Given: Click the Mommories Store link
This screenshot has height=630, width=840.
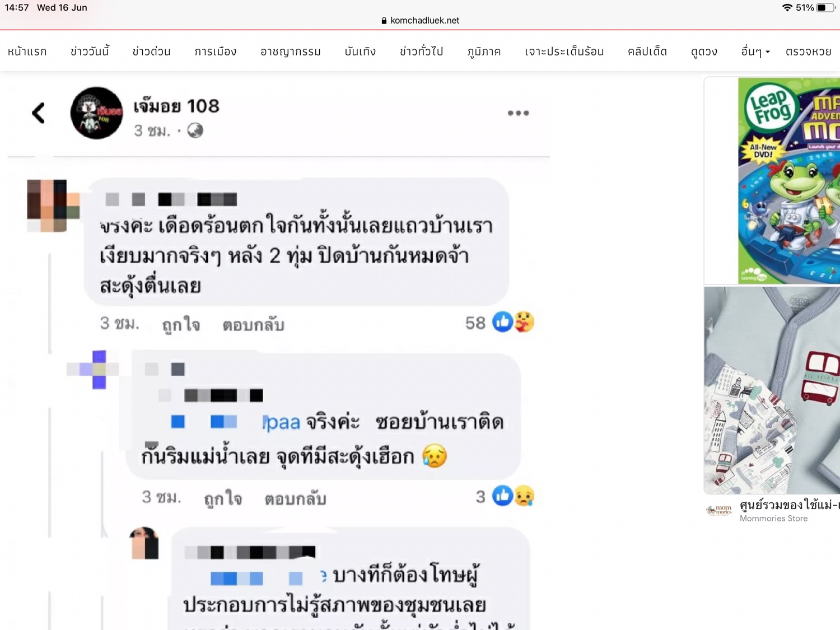Looking at the screenshot, I should (773, 519).
